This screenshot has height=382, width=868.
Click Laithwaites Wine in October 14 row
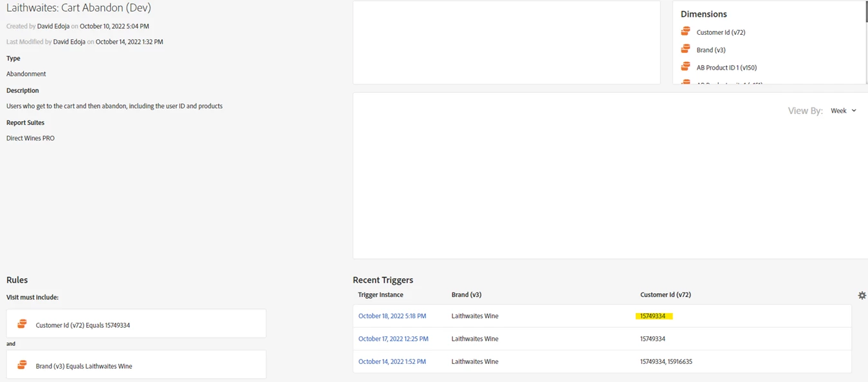click(x=475, y=362)
